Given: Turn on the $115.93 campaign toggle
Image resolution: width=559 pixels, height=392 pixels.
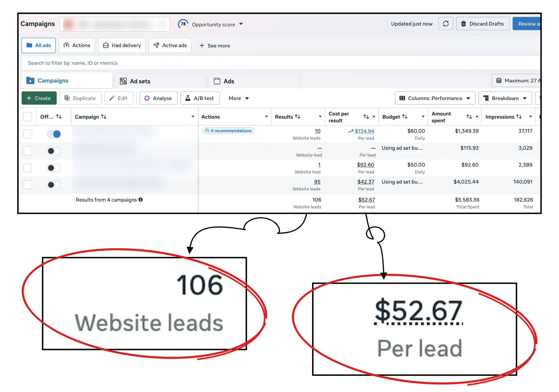Looking at the screenshot, I should 54,151.
